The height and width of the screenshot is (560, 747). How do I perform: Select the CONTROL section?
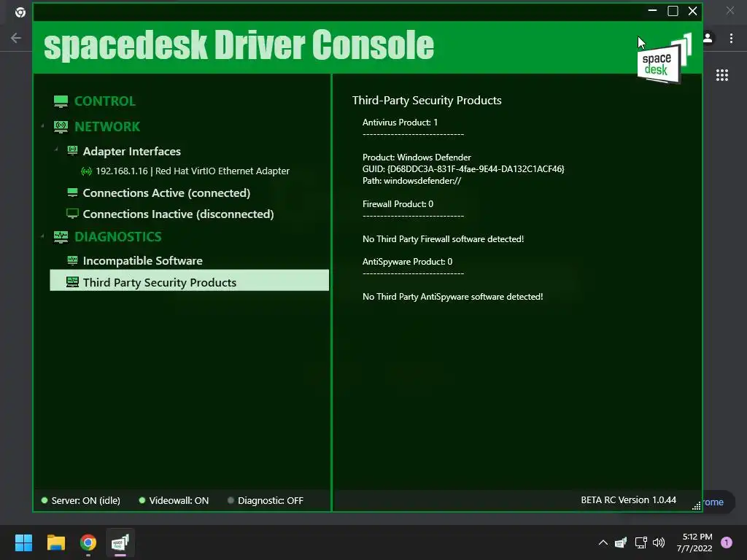pos(105,101)
